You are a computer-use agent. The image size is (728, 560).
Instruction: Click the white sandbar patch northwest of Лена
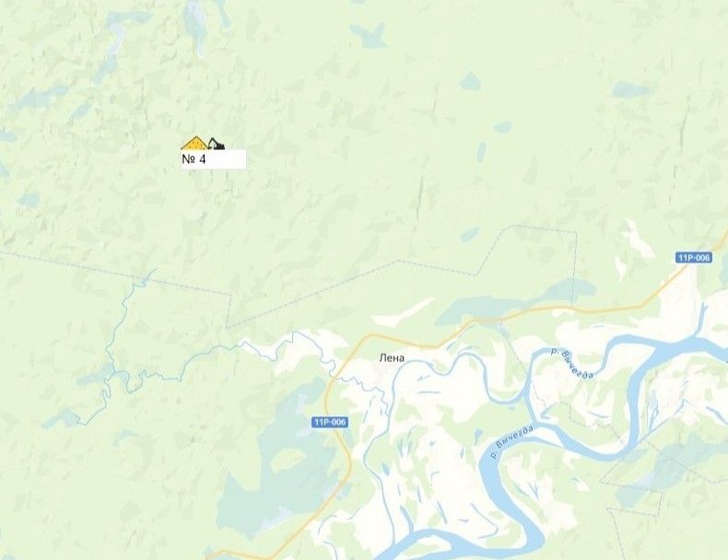(x=404, y=313)
